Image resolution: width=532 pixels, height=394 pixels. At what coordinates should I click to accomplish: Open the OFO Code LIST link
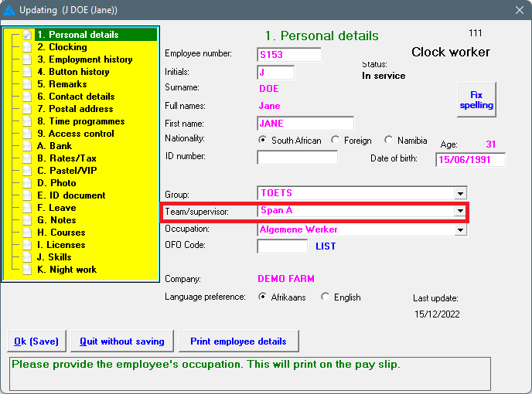pyautogui.click(x=326, y=246)
